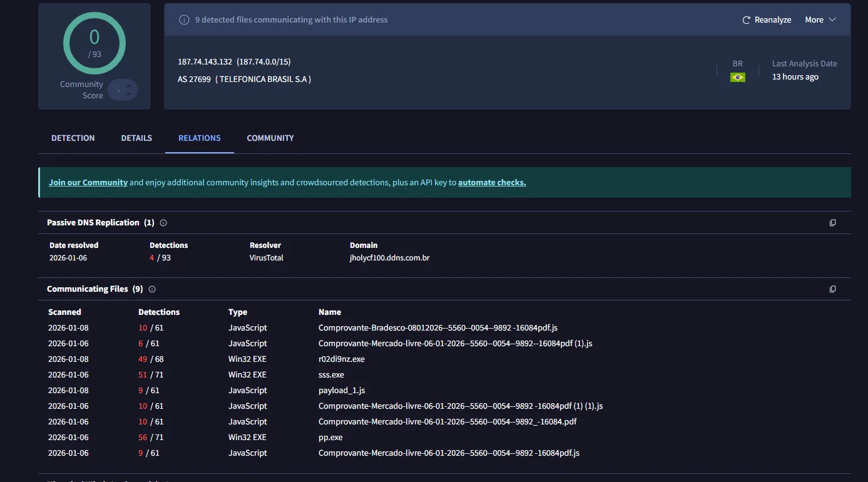Click the Resolver column header
This screenshot has height=482, width=868.
[x=265, y=245]
